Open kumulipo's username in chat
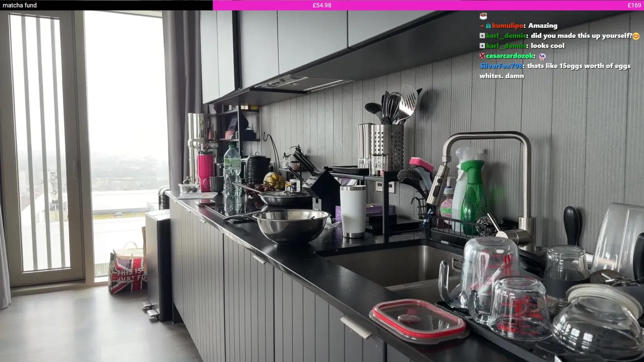 tap(508, 26)
